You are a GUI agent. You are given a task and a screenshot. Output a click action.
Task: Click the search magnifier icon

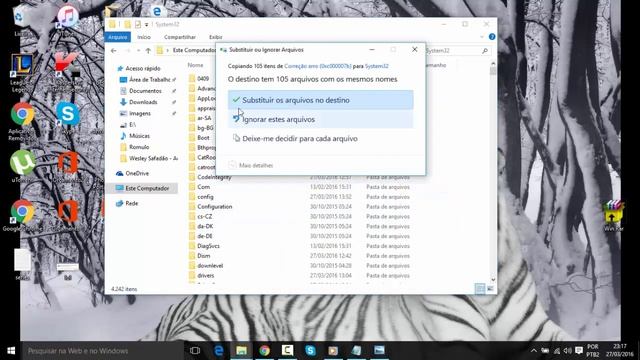click(485, 51)
